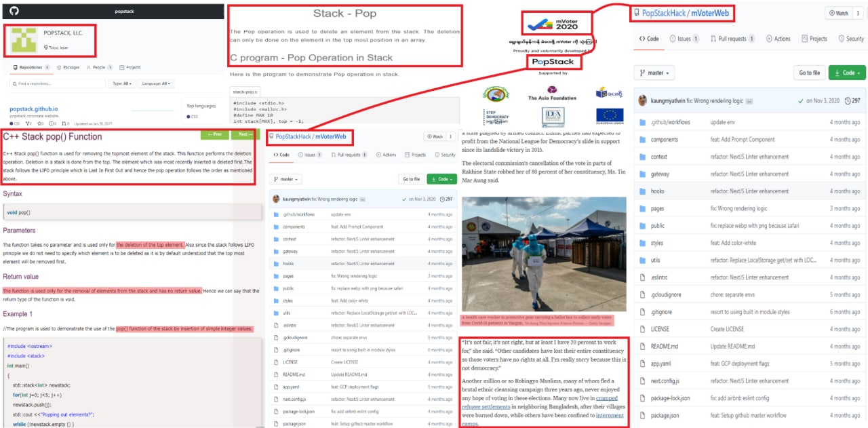Click kaungmyatlwin's avatar in the smaller repo view

click(x=276, y=199)
